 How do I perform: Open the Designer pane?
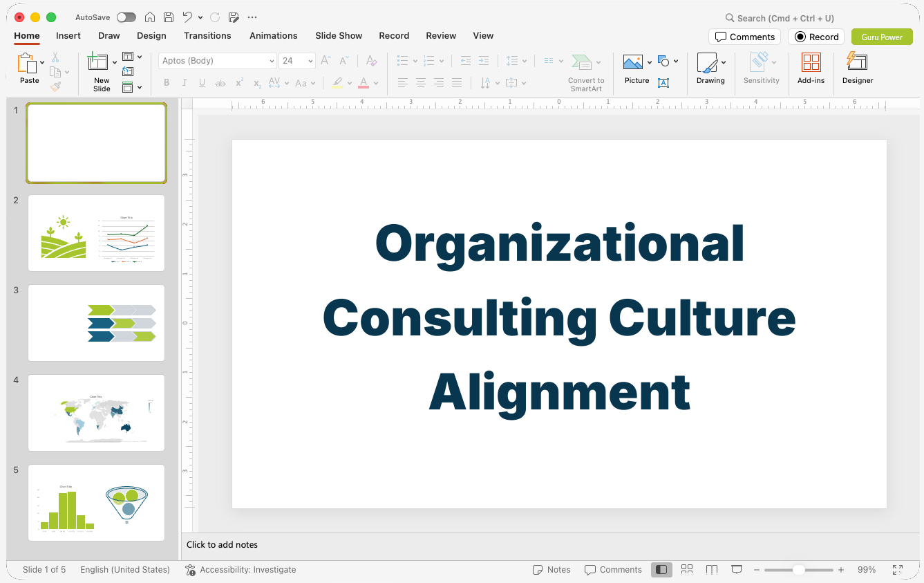[x=858, y=68]
